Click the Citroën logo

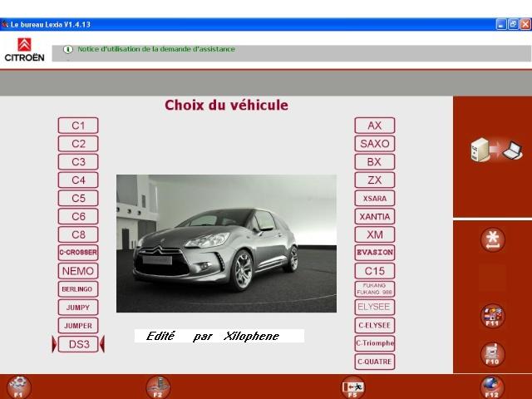point(24,50)
